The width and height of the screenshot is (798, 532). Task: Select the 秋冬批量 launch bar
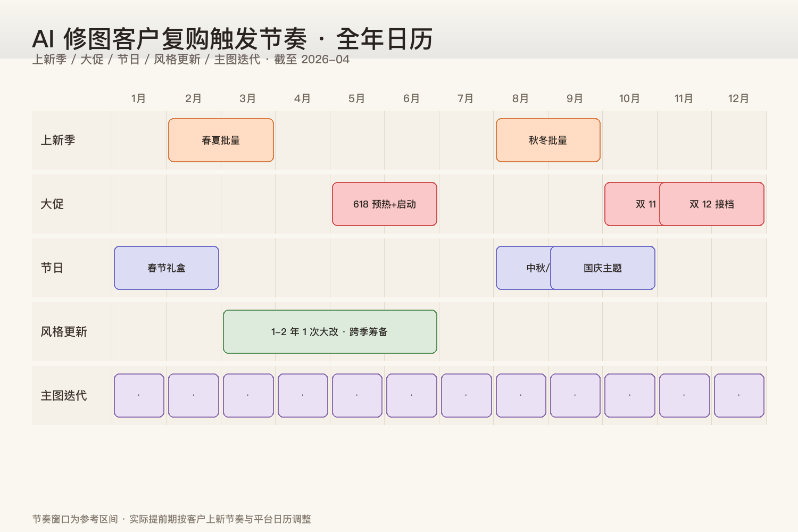(x=547, y=140)
